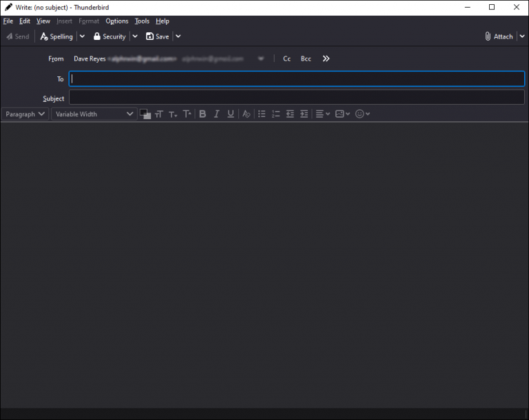The image size is (529, 420).
Task: Outdent text with the decrease indent icon
Action: [290, 114]
